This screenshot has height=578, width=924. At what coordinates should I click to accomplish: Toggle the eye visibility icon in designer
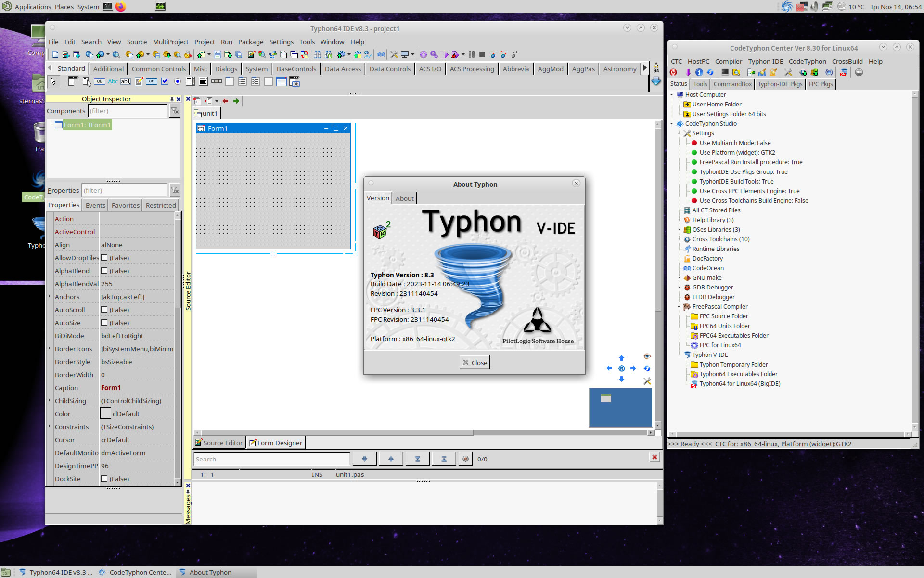pyautogui.click(x=647, y=356)
